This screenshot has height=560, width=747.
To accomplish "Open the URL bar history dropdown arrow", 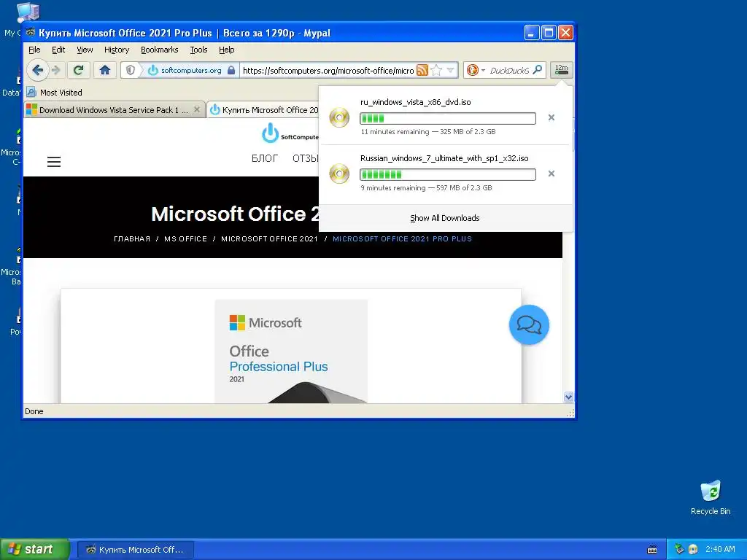I will tap(451, 71).
